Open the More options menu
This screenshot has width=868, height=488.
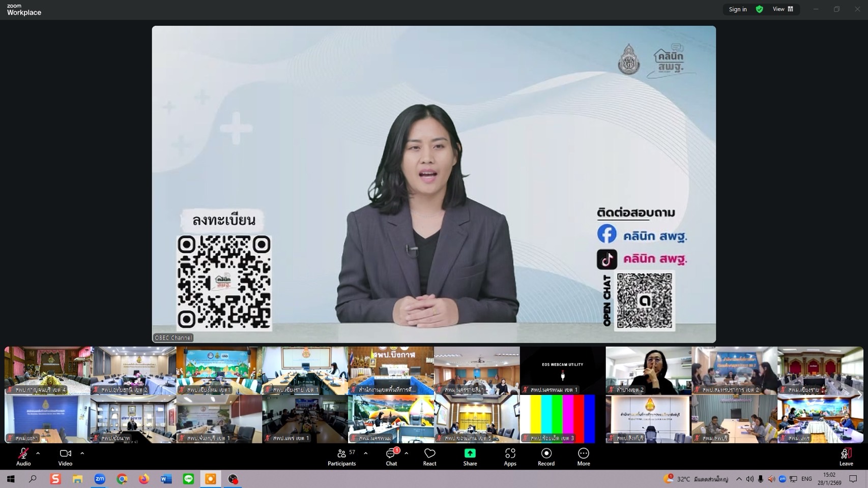[x=584, y=456]
